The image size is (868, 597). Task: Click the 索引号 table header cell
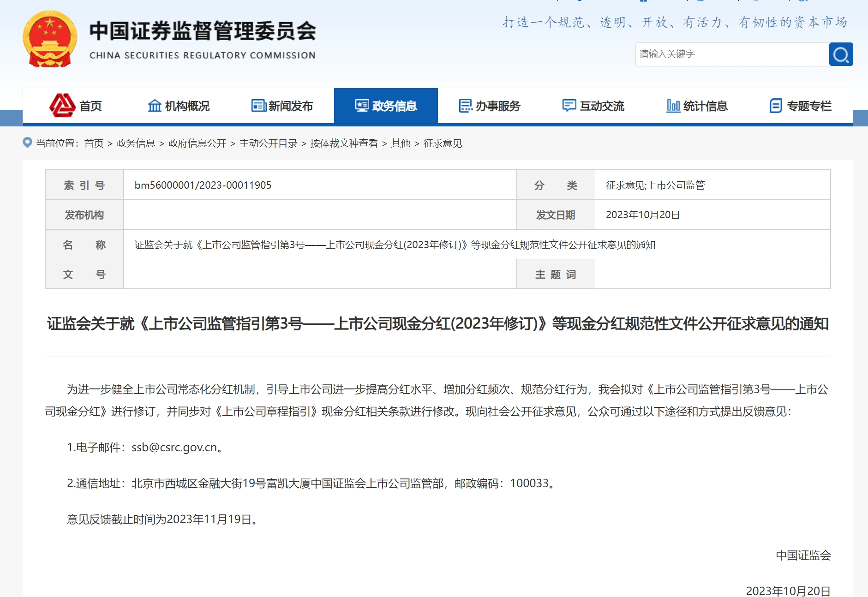(84, 185)
